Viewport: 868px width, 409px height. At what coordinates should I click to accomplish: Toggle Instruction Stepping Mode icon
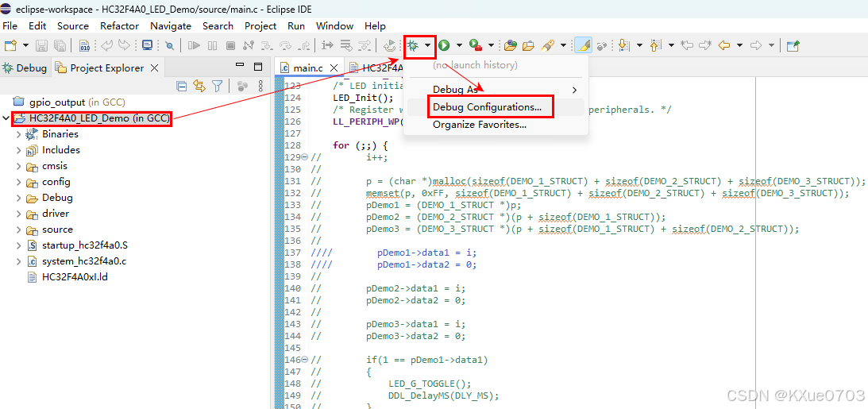(328, 45)
